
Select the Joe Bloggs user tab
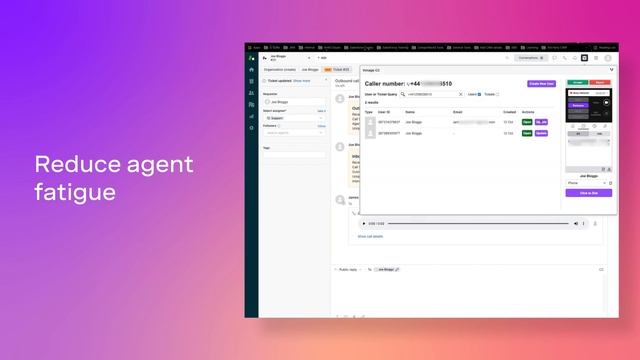tap(310, 70)
